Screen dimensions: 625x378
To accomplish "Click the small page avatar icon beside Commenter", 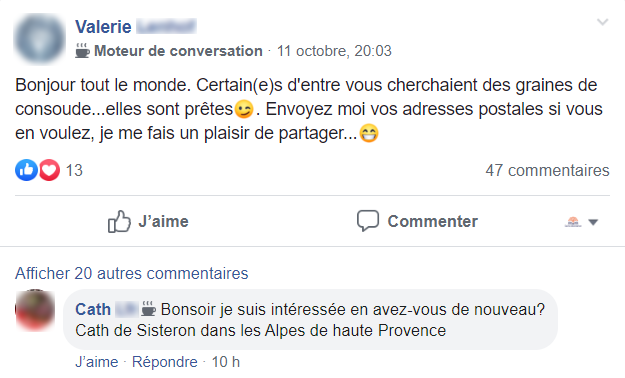I will click(x=573, y=222).
